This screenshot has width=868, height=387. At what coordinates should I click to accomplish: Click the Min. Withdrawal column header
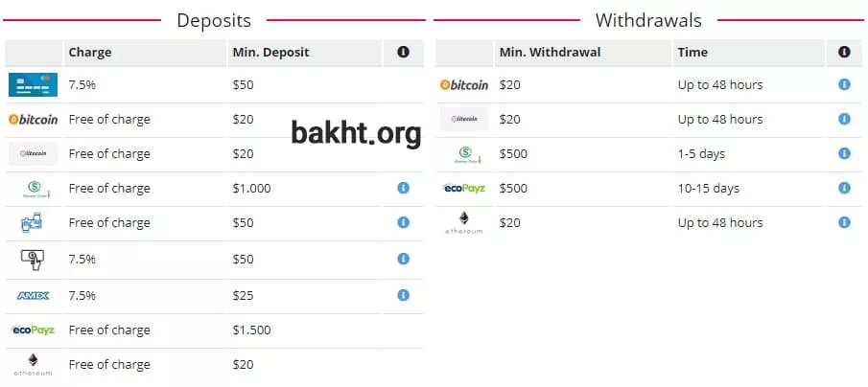(x=550, y=52)
